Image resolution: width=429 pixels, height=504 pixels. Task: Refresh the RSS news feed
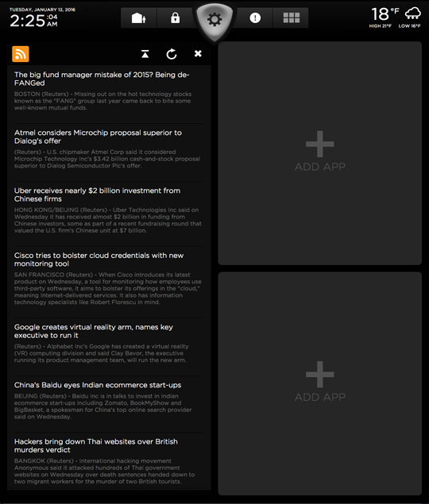172,54
